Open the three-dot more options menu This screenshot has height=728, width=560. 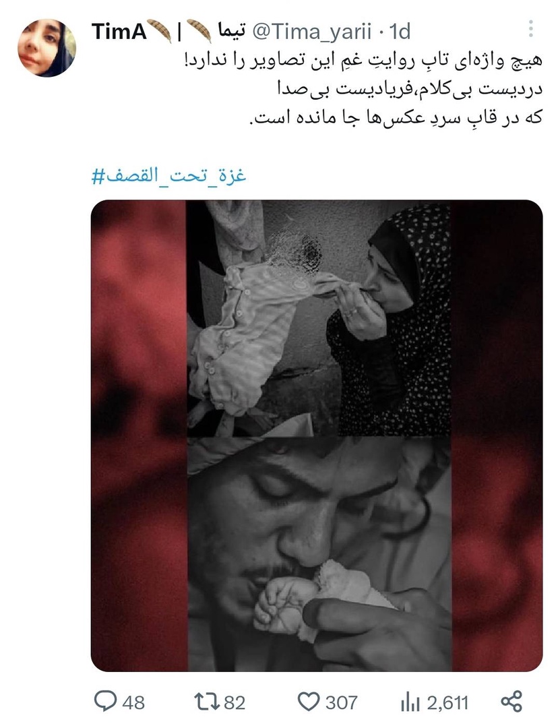pyautogui.click(x=531, y=29)
